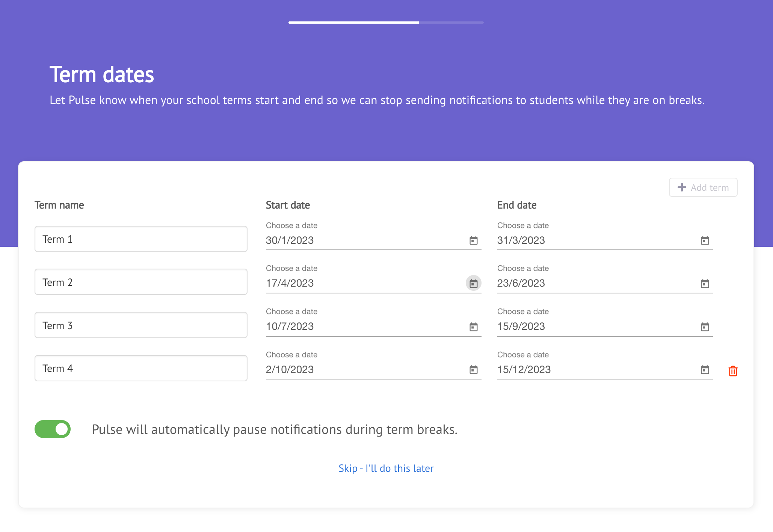Open calendar picker for Term 4 end date
Image resolution: width=773 pixels, height=532 pixels.
(x=705, y=370)
